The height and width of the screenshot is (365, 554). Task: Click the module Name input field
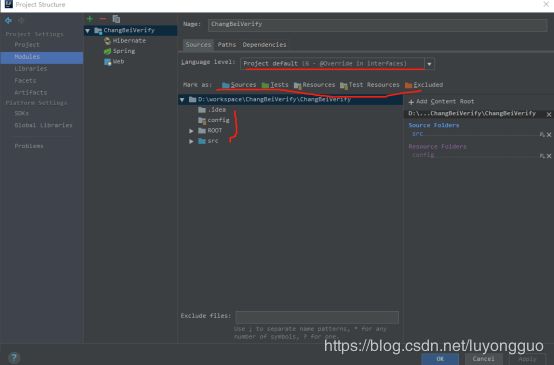point(377,25)
